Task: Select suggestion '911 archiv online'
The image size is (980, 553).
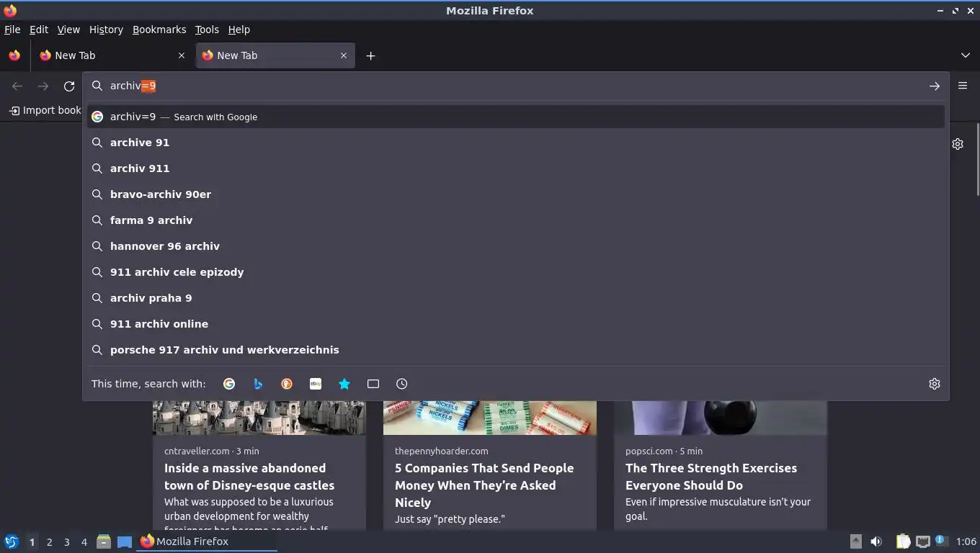Action: pos(516,324)
